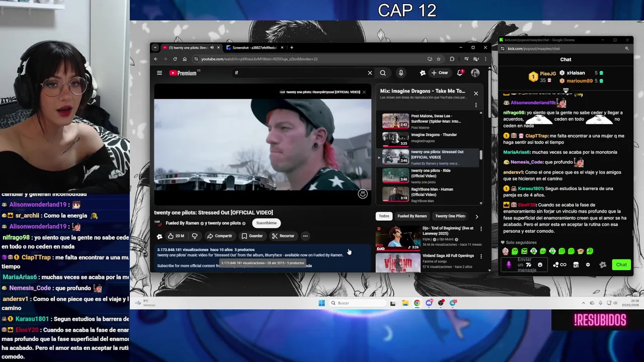Image resolution: width=644 pixels, height=362 pixels.
Task: Dismiss the Heavydirtysoul suggestion card
Action: pyautogui.click(x=364, y=92)
